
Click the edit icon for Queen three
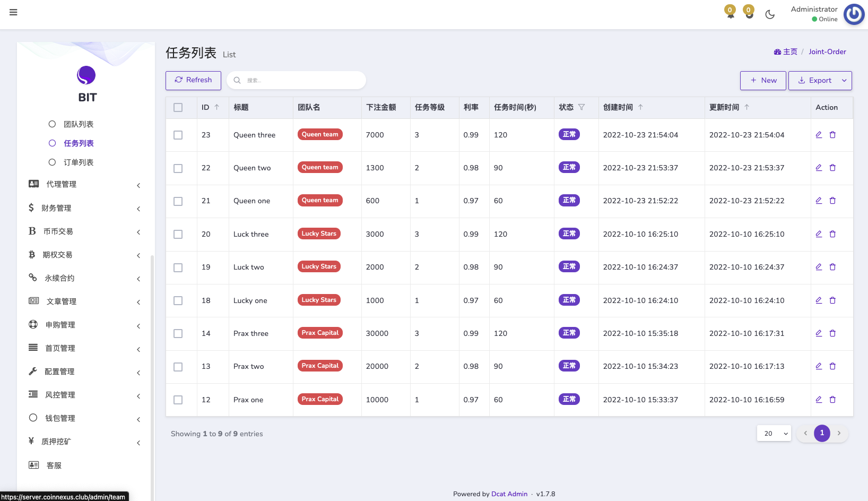(819, 135)
